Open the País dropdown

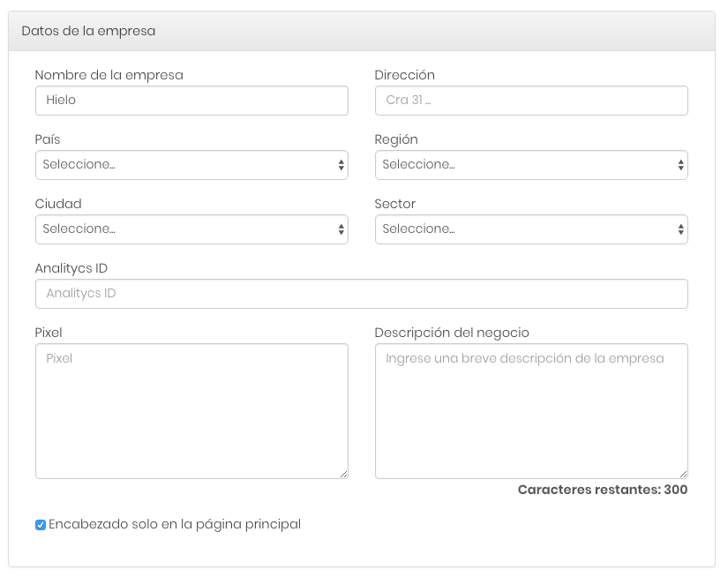(x=191, y=165)
